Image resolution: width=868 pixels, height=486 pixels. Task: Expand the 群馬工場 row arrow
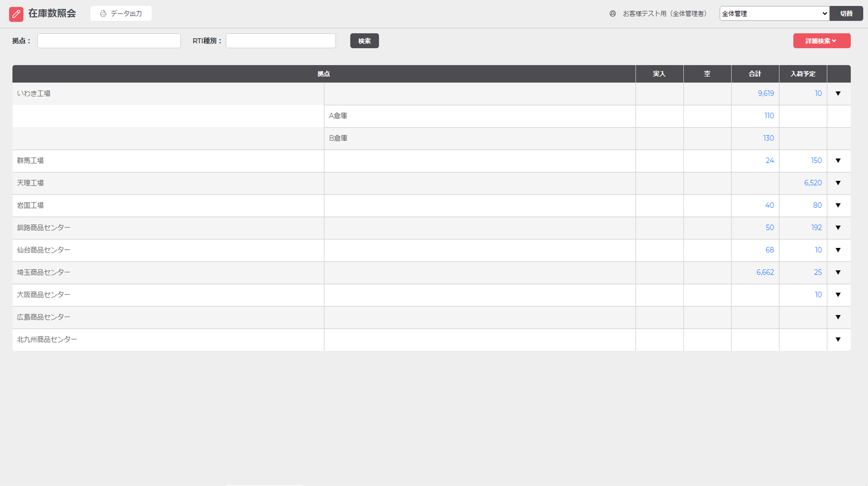pyautogui.click(x=838, y=161)
